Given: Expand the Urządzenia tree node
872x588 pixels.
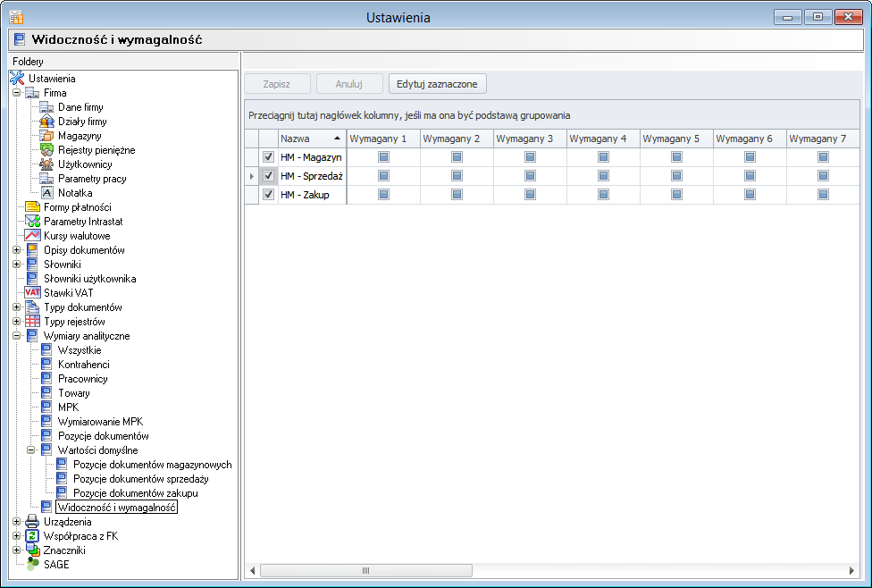Looking at the screenshot, I should (x=17, y=522).
